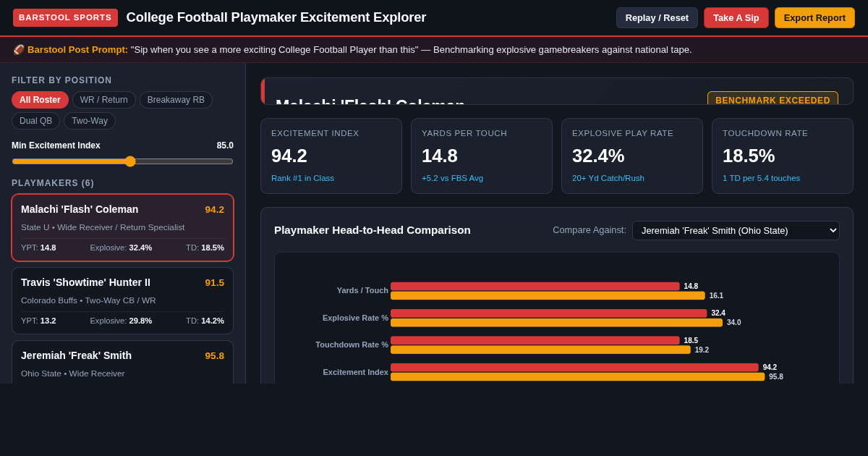Click the red Explosive Rate bar 32.4
This screenshot has height=456, width=868.
[548, 313]
